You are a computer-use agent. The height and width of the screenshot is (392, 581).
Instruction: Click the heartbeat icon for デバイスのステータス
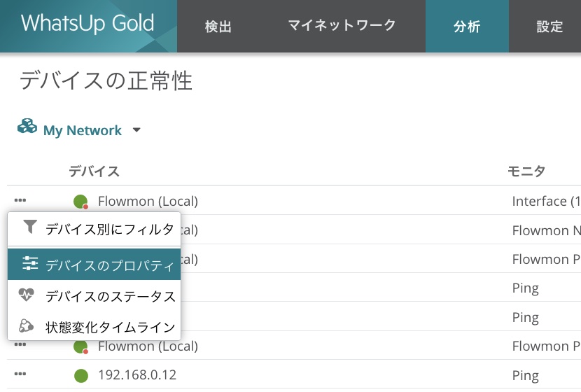tap(27, 295)
